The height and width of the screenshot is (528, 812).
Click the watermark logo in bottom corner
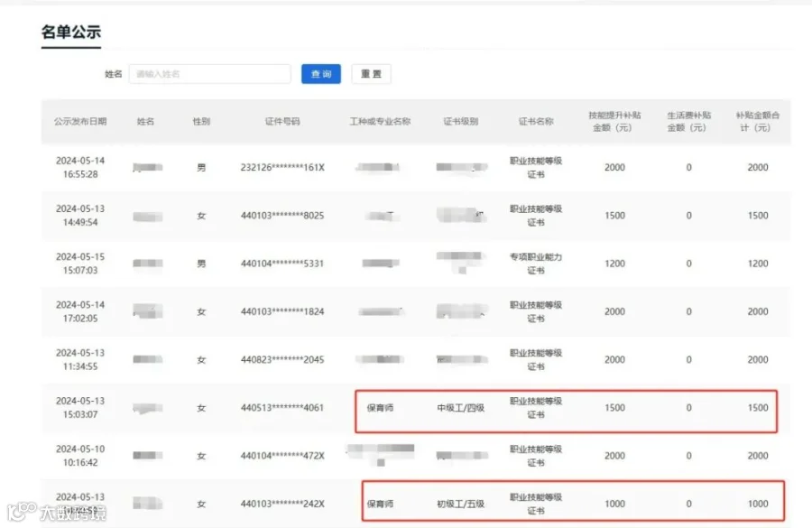click(x=57, y=512)
